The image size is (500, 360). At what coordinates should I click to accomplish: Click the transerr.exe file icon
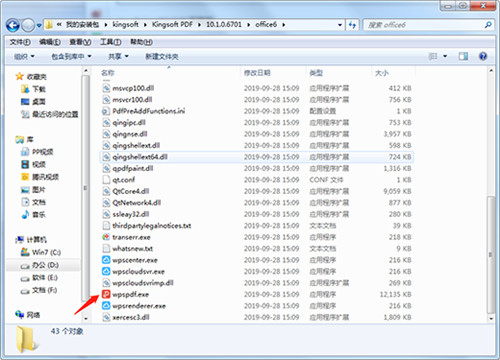106,237
